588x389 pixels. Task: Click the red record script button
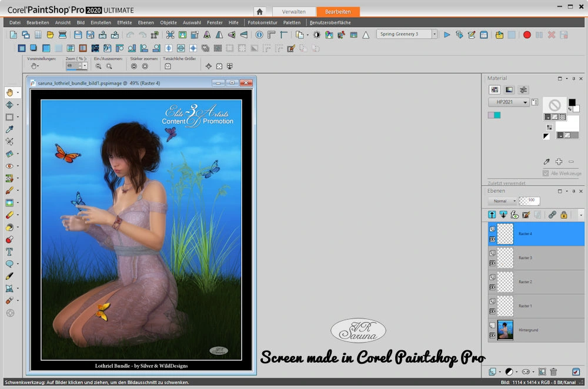tap(527, 35)
